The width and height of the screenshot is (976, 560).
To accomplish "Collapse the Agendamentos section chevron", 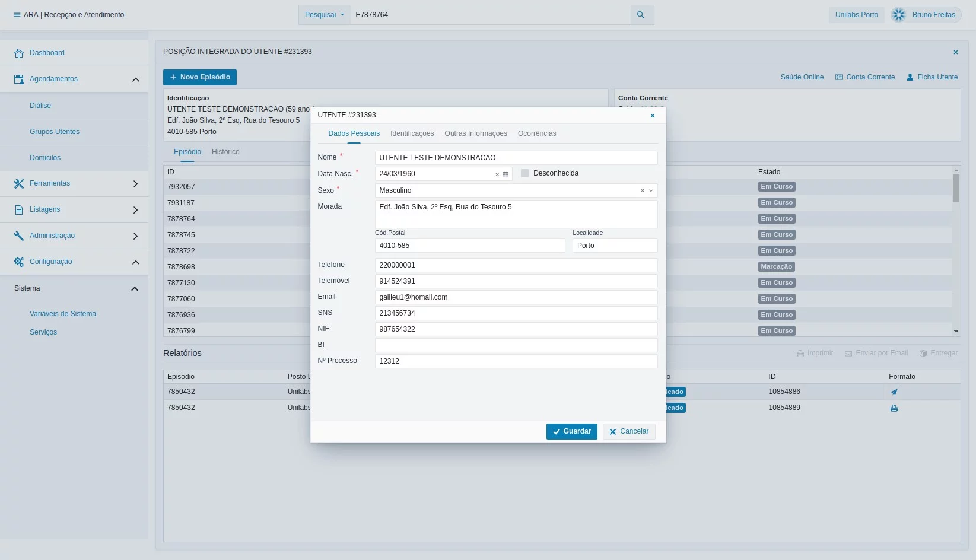I will [x=136, y=79].
